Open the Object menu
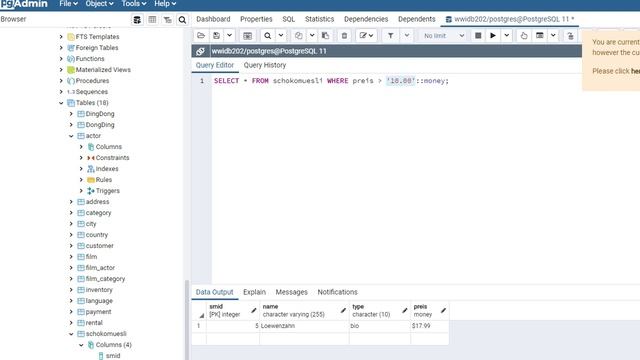The image size is (640, 360). (99, 4)
